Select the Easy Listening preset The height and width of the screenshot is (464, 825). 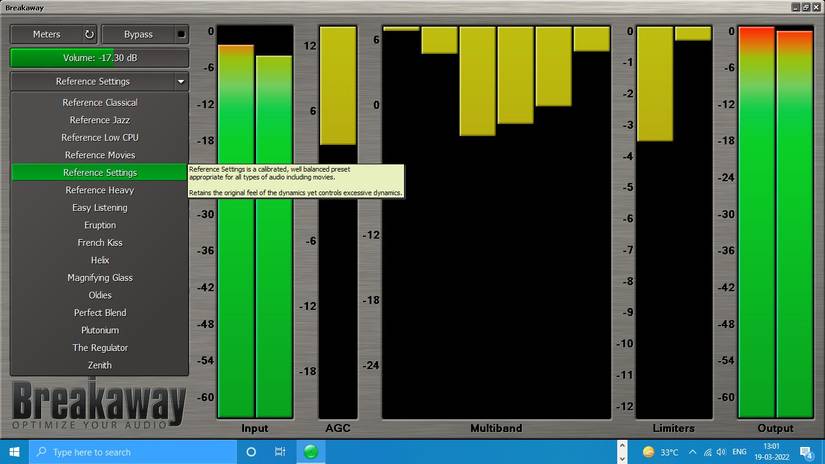pyautogui.click(x=99, y=207)
